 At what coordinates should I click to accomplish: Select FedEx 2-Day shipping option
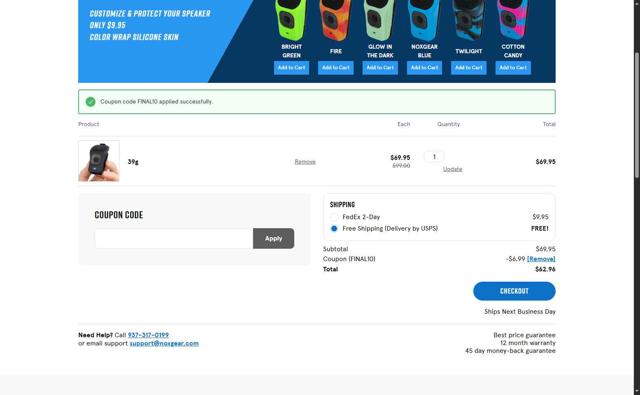334,217
